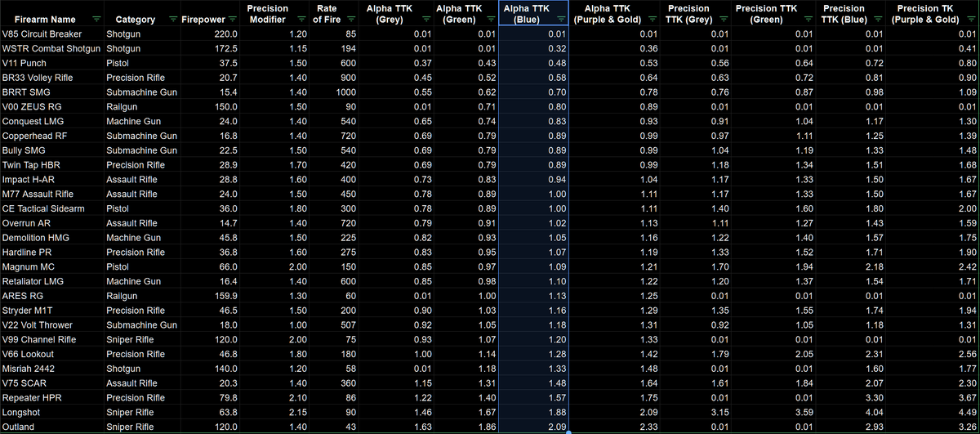Image resolution: width=980 pixels, height=434 pixels.
Task: Open the Firepower column filter icon
Action: [x=232, y=19]
